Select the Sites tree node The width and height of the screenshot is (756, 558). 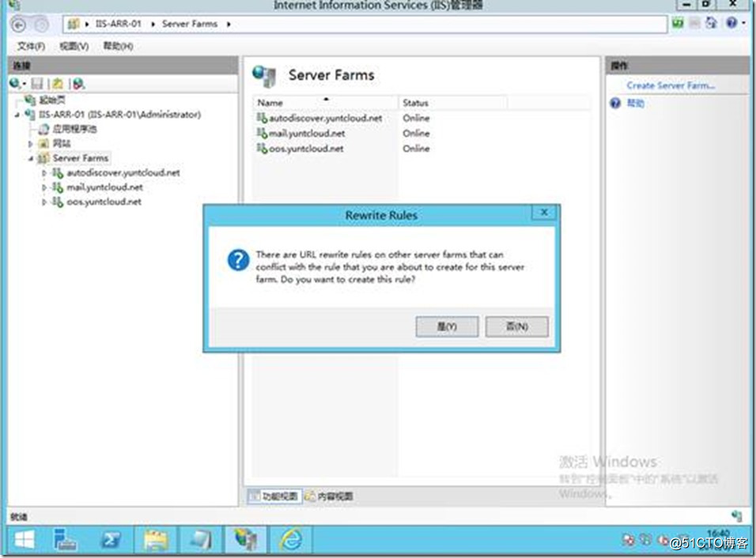(61, 144)
